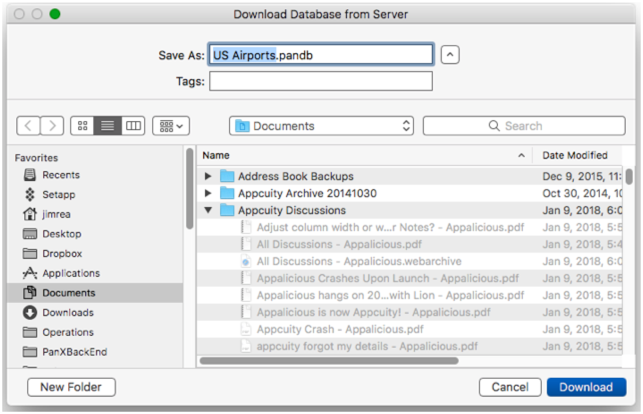643x414 pixels.
Task: Open the Documents location pop-up menu
Action: pos(321,127)
